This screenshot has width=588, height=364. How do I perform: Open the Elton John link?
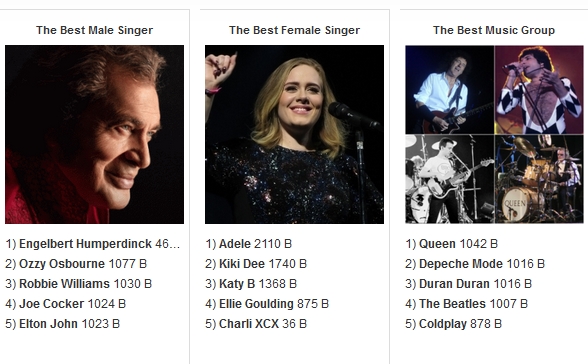pos(48,324)
